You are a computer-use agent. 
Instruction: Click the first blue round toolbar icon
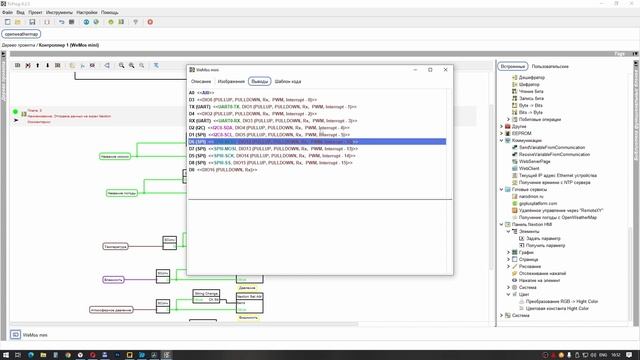pos(86,22)
